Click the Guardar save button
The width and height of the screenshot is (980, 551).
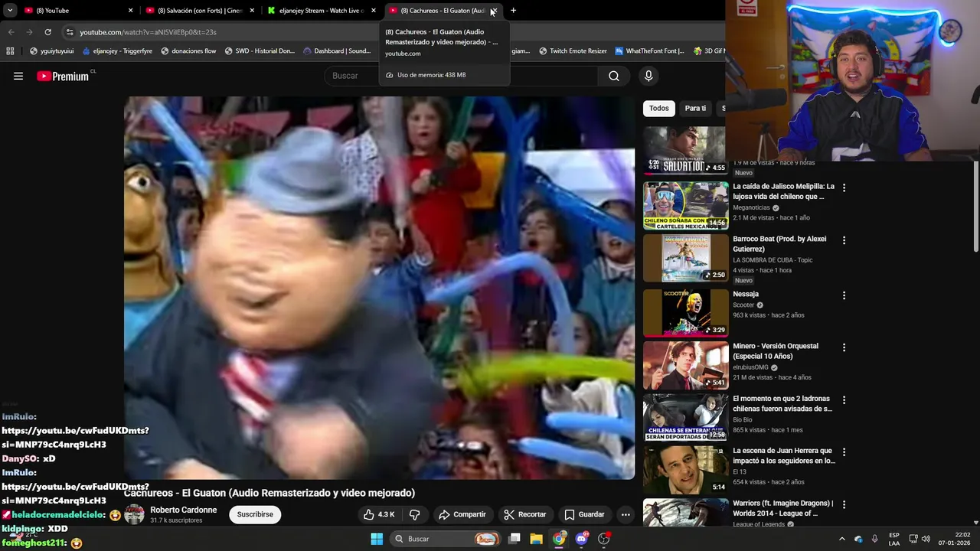(584, 514)
